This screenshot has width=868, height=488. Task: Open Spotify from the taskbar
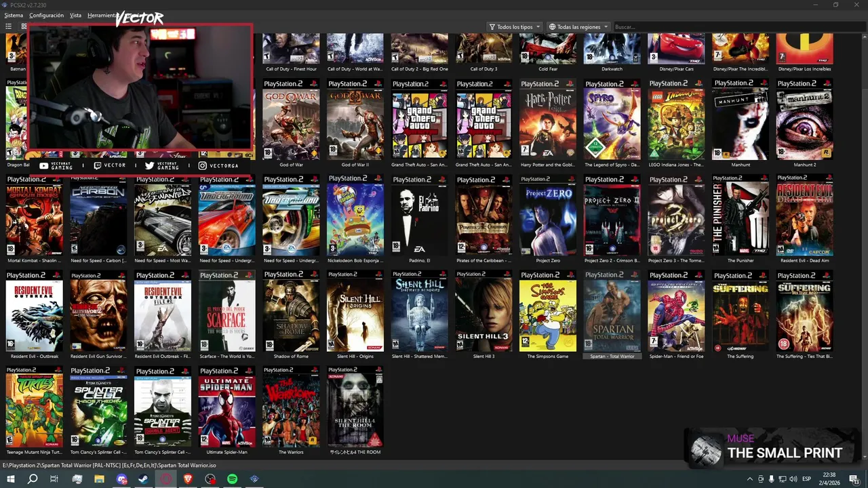tap(233, 479)
